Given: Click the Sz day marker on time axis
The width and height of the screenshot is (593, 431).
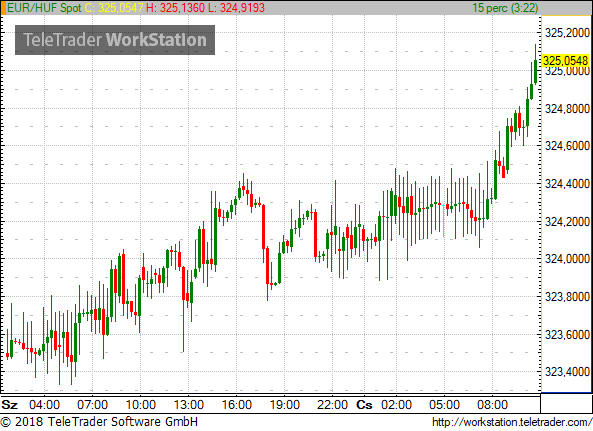Looking at the screenshot, I should 9,405.
